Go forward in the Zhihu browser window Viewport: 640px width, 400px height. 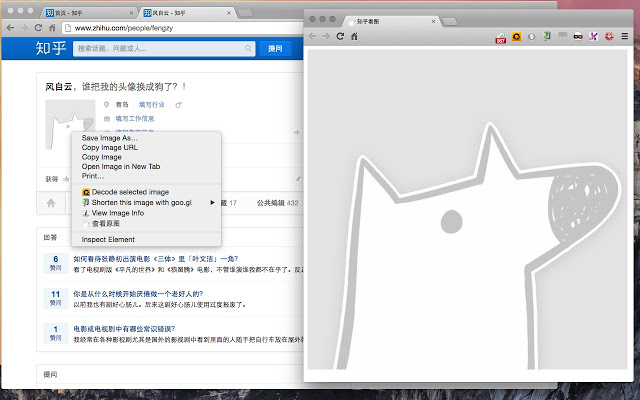coord(24,28)
